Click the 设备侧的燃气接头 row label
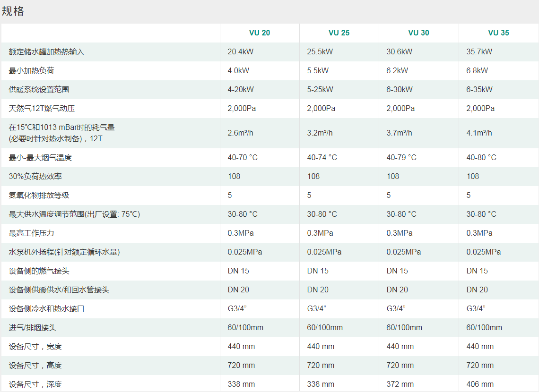The height and width of the screenshot is (392, 539). pyautogui.click(x=39, y=271)
